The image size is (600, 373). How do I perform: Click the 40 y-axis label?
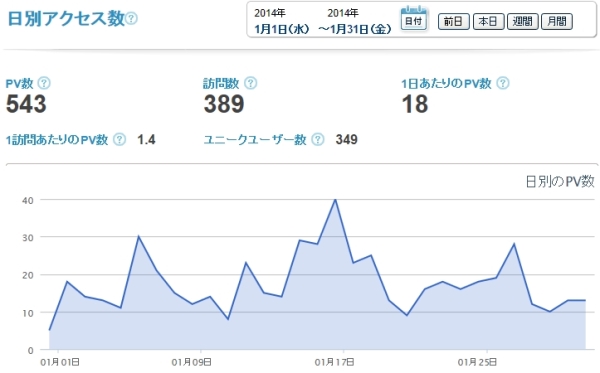click(28, 200)
